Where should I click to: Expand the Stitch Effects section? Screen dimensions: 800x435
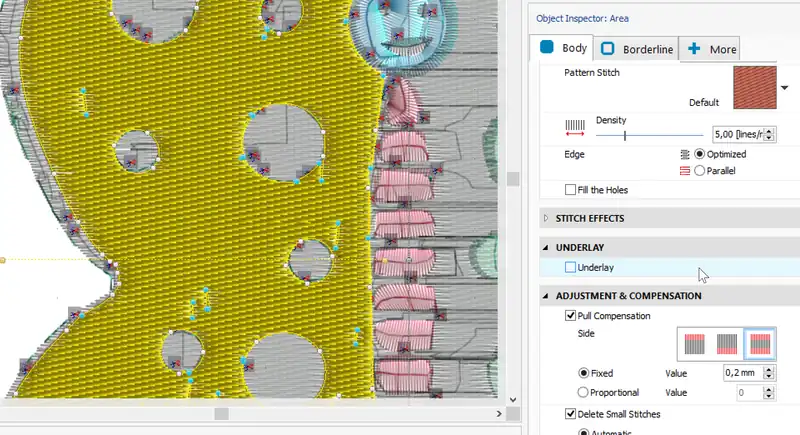coord(545,217)
